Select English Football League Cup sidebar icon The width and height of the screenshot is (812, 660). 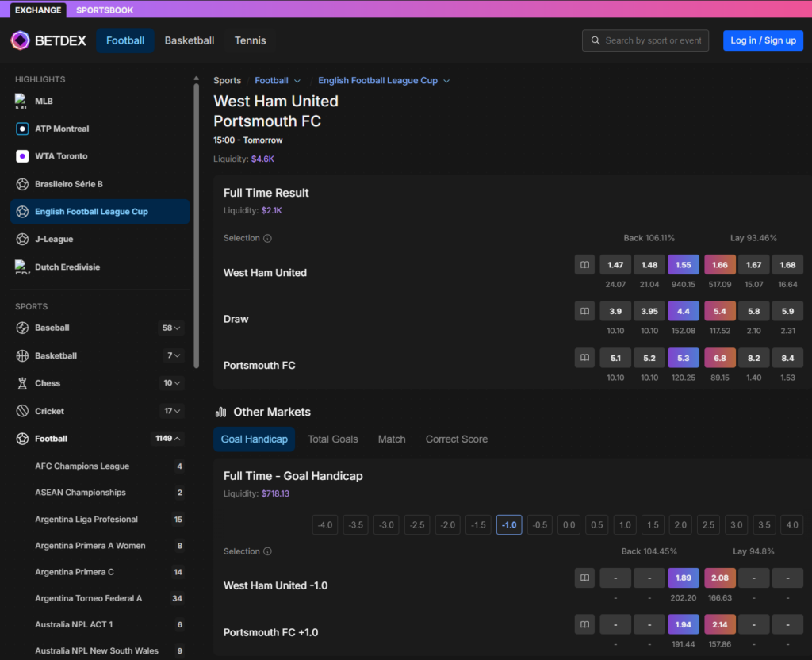[22, 211]
